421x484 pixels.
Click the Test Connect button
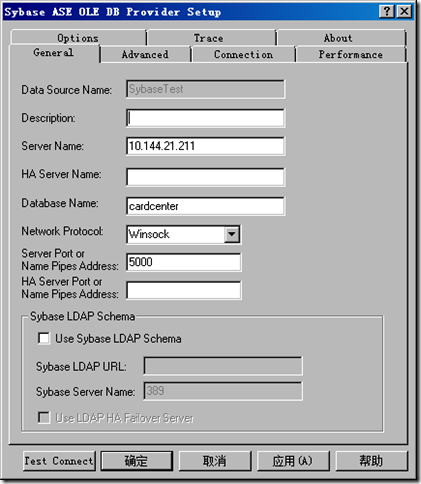click(x=59, y=461)
